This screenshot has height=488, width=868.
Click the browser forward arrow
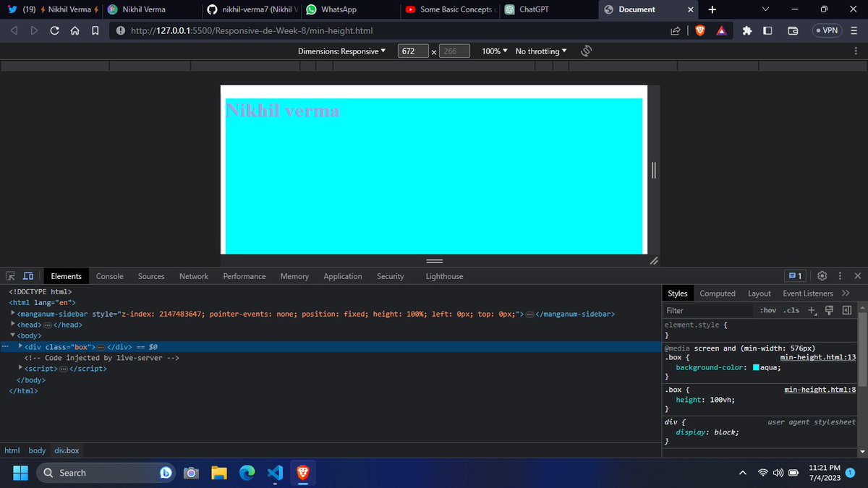click(34, 31)
